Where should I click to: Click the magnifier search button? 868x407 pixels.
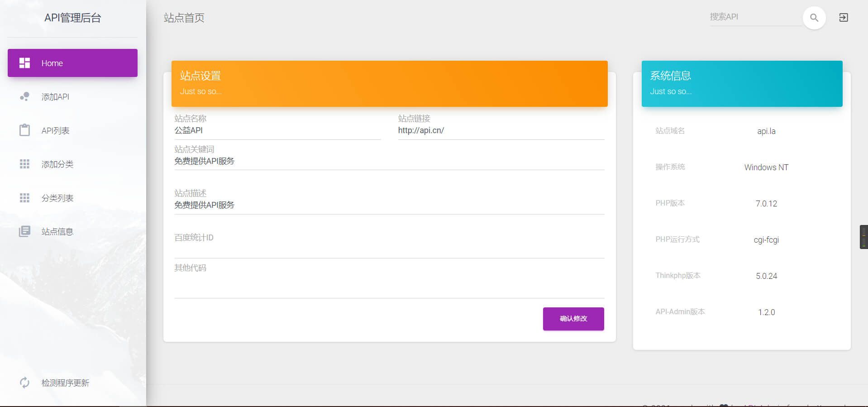point(814,18)
